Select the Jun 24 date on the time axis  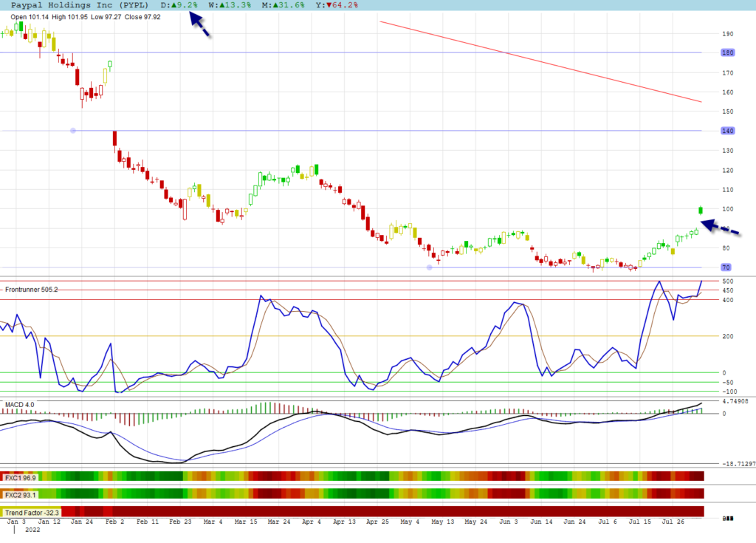tap(574, 522)
